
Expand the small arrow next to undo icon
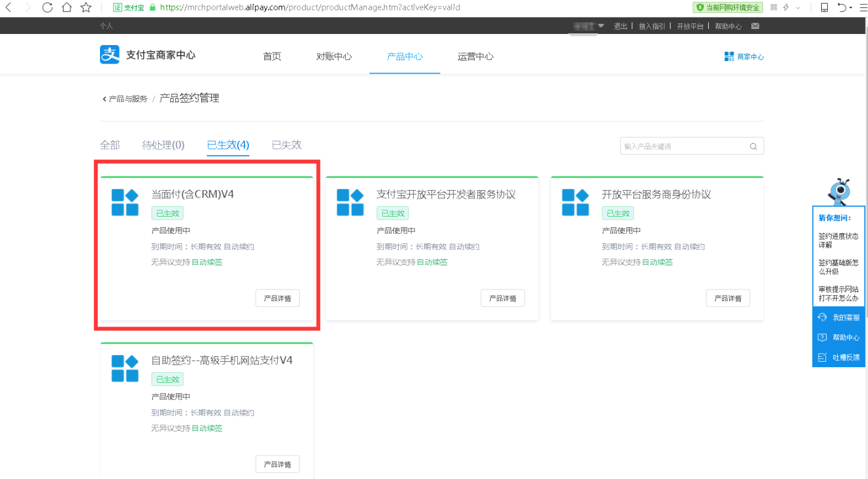click(x=851, y=8)
